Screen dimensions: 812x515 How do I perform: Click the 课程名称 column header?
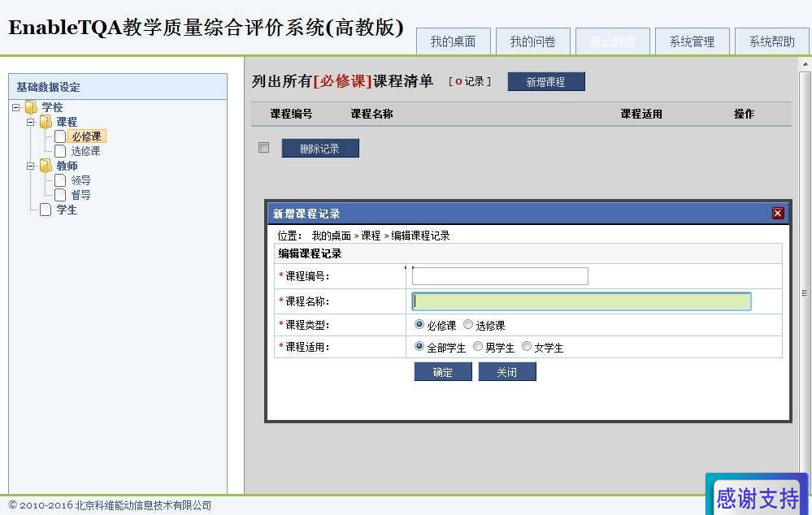coord(371,114)
